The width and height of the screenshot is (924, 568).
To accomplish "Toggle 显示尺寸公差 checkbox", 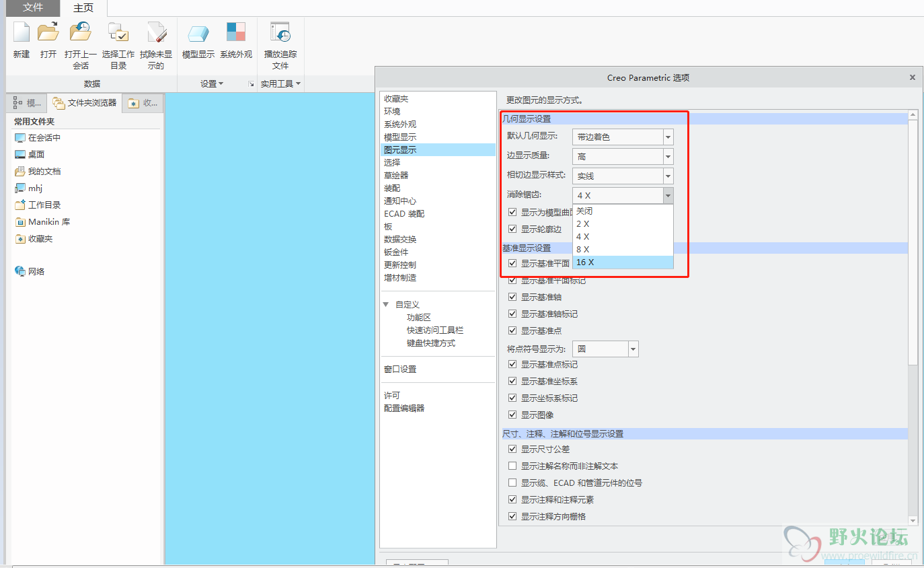I will (512, 449).
